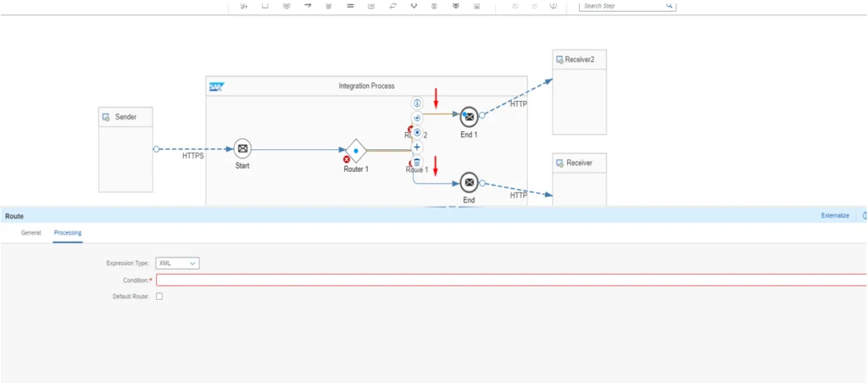868x383 pixels.
Task: Switch to the General tab
Action: pyautogui.click(x=31, y=232)
